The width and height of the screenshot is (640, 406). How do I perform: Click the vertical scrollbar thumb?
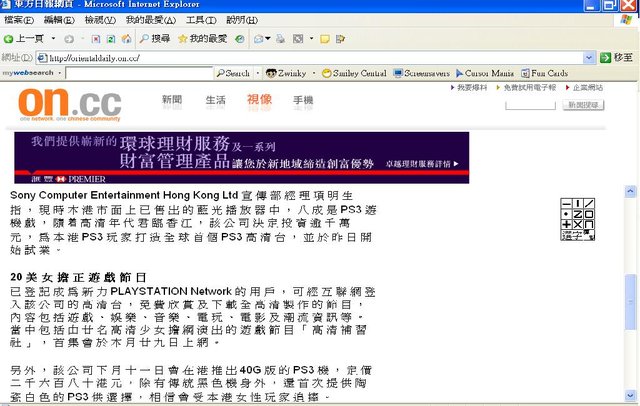click(x=630, y=302)
